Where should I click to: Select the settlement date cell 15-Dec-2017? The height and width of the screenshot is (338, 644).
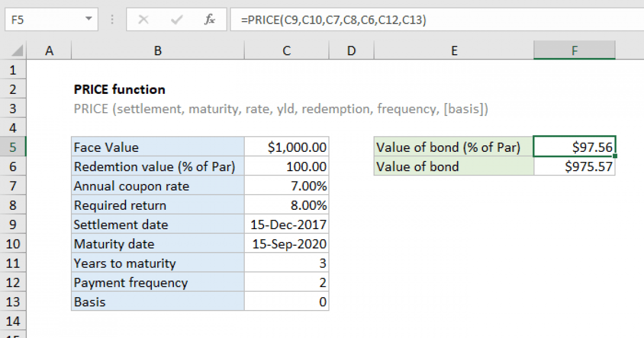(286, 224)
